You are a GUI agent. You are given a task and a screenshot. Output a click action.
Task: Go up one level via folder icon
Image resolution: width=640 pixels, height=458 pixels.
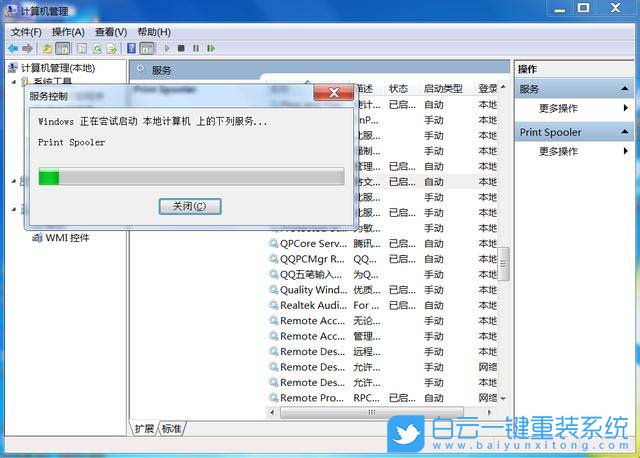pos(47,49)
